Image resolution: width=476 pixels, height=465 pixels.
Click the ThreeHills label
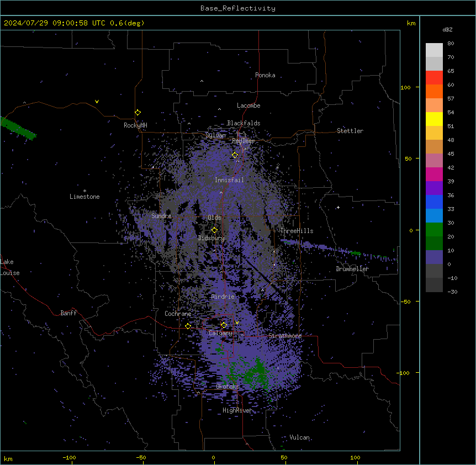[x=297, y=231]
